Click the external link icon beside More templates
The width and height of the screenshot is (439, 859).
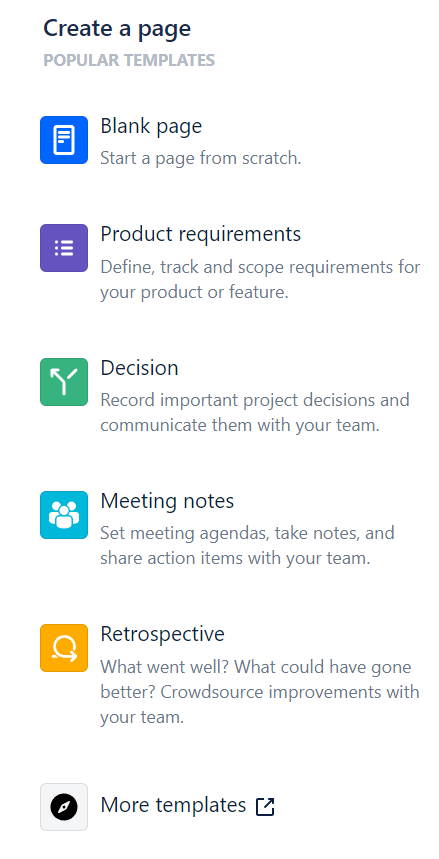(x=265, y=806)
